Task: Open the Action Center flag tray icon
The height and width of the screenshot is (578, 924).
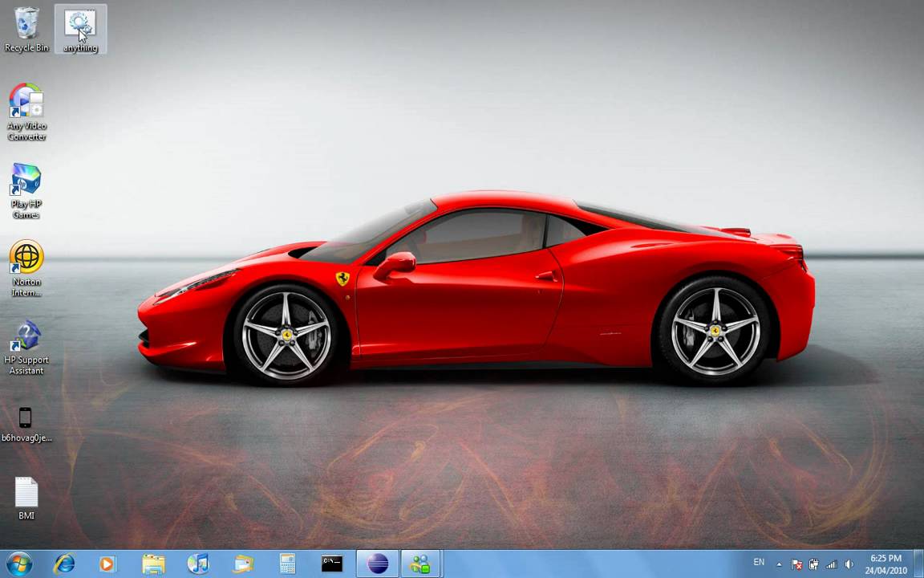Action: pos(796,564)
